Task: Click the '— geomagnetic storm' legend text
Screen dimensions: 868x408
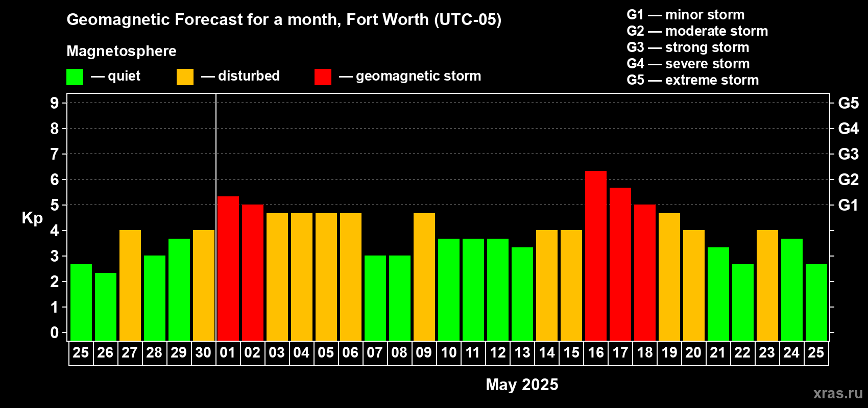Action: [x=410, y=76]
